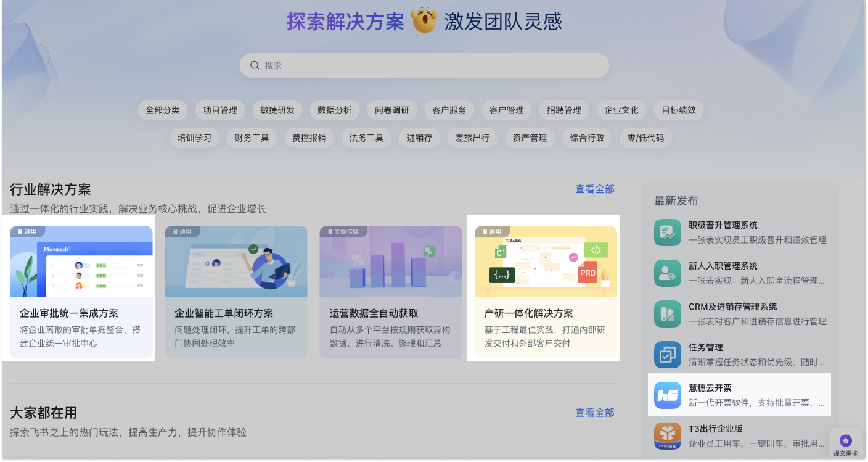Click the 提交需求 floating star icon
Screen dimensions: 868x462
pyautogui.click(x=845, y=440)
